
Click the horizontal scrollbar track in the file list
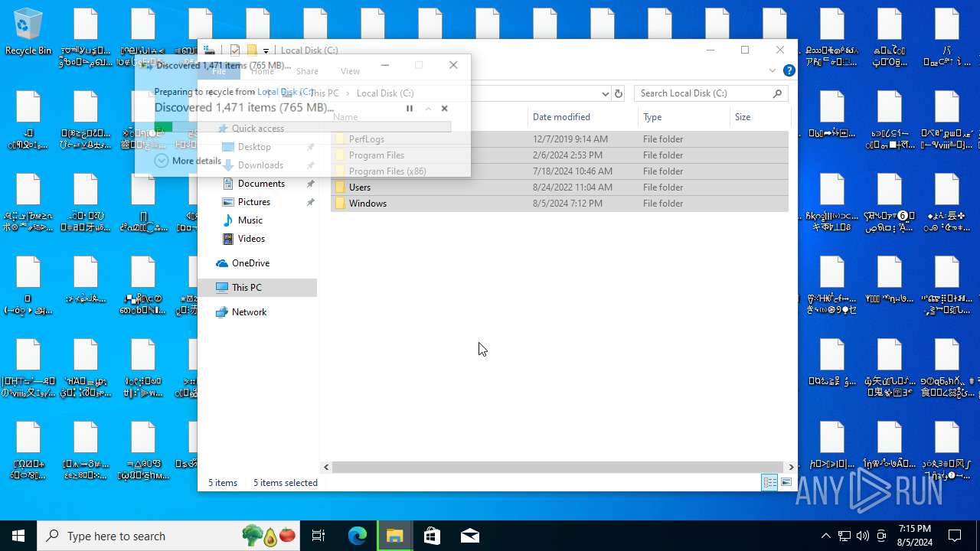(558, 467)
